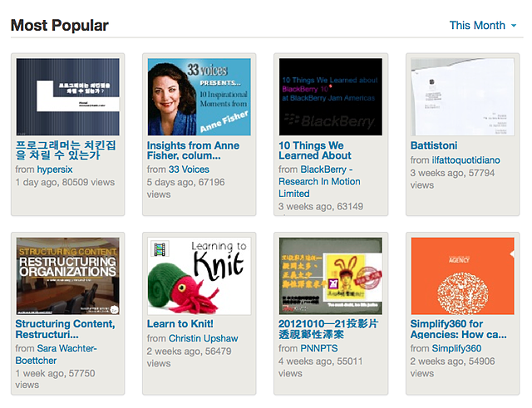
Task: Visit Sara Wachter-Boettcher author link
Action: (56, 355)
